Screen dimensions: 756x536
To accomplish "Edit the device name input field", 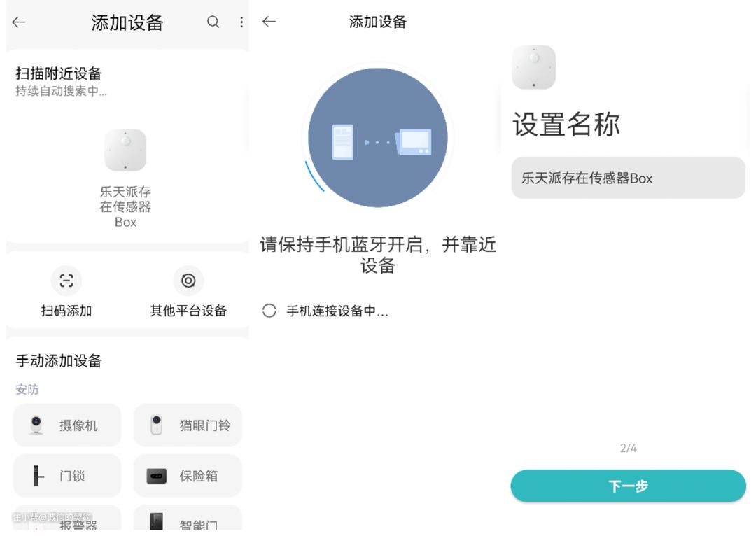I will click(628, 178).
